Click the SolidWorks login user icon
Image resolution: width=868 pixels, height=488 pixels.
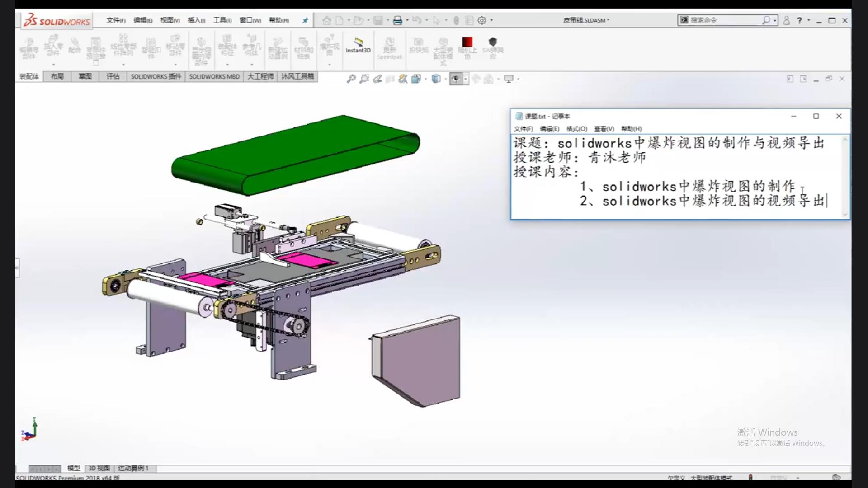787,20
